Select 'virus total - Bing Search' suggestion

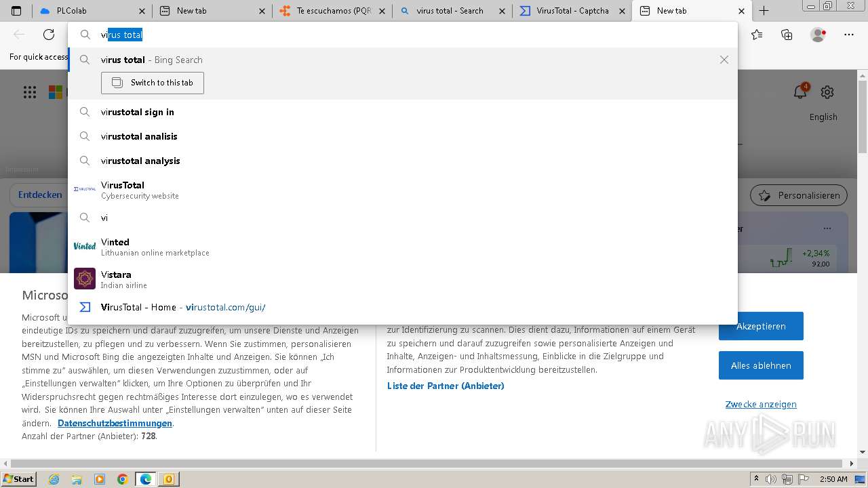[x=403, y=60]
